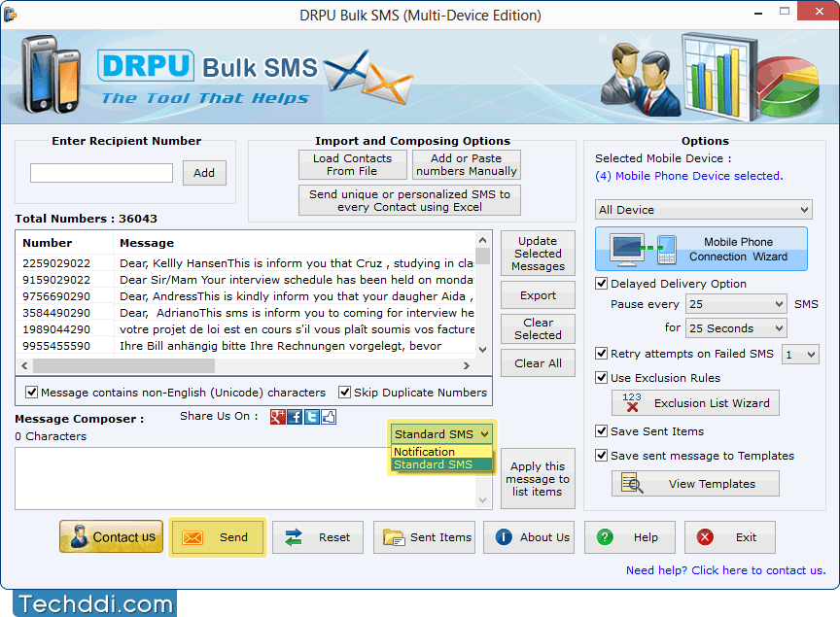Click the horizontal scrollbar thumb of the list
840x617 pixels.
point(123,365)
